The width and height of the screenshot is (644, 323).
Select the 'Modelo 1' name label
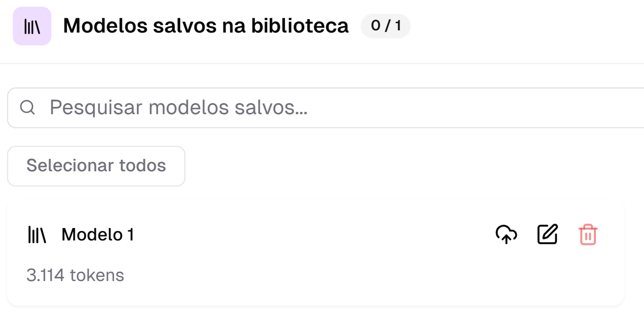tap(98, 235)
